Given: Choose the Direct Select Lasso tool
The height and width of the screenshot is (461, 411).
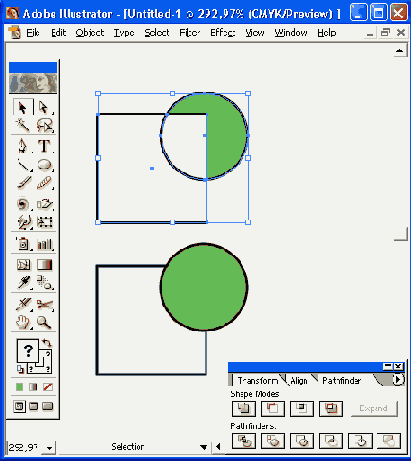Looking at the screenshot, I should (44, 125).
